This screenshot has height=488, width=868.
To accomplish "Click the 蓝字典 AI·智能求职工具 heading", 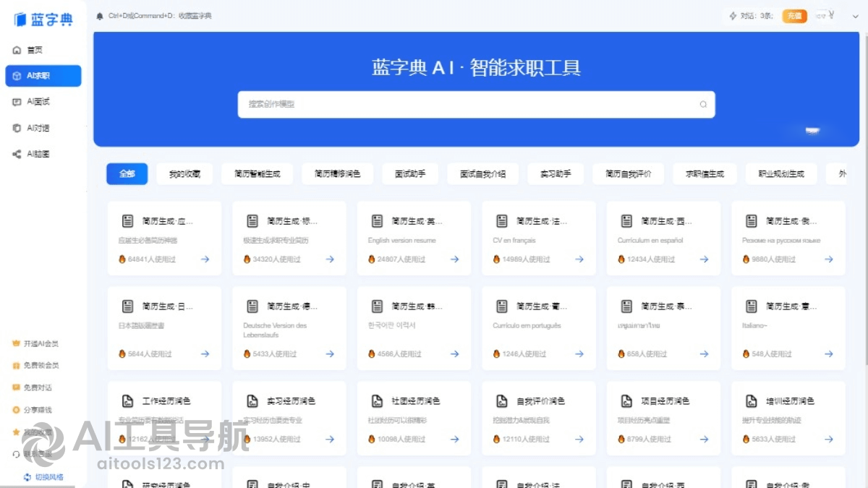I will [x=477, y=68].
